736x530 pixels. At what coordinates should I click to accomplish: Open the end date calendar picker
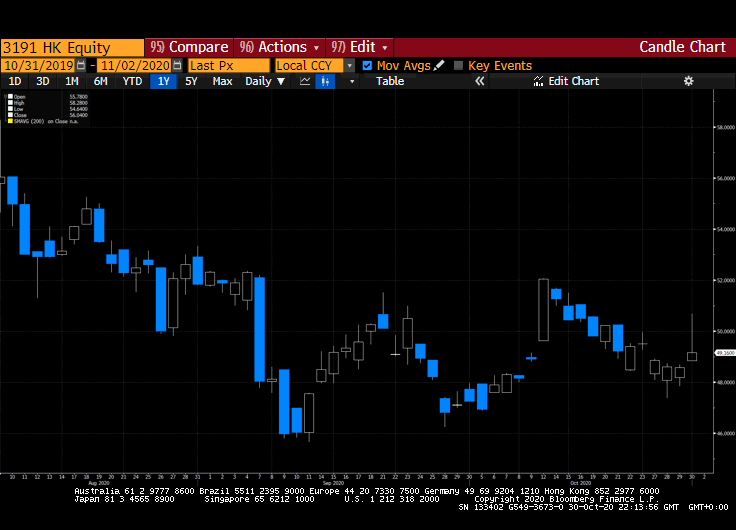(177, 65)
